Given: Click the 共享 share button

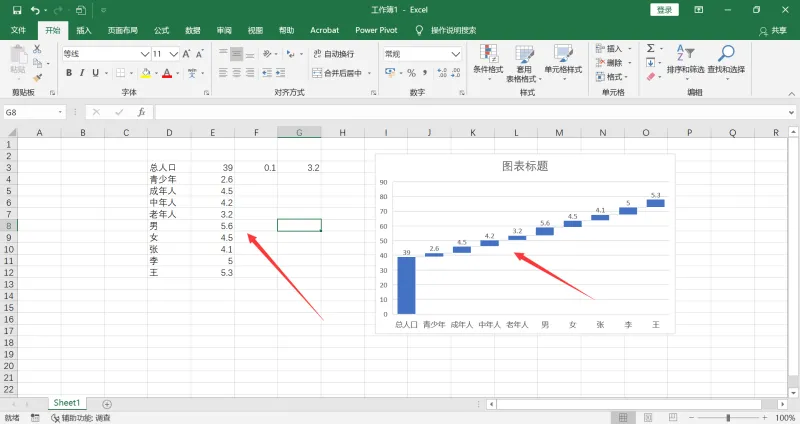Looking at the screenshot, I should pyautogui.click(x=773, y=31).
